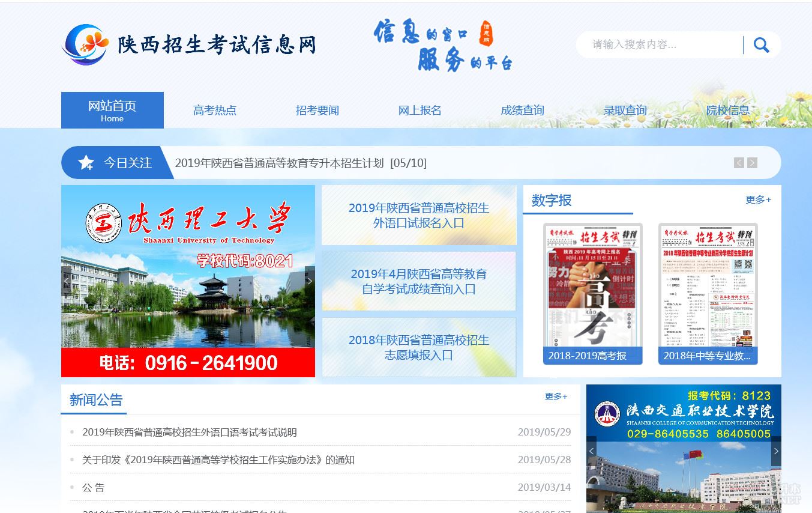Open the 2018年中等专业教 newspaper thumbnail
The image size is (812, 513).
coord(708,294)
